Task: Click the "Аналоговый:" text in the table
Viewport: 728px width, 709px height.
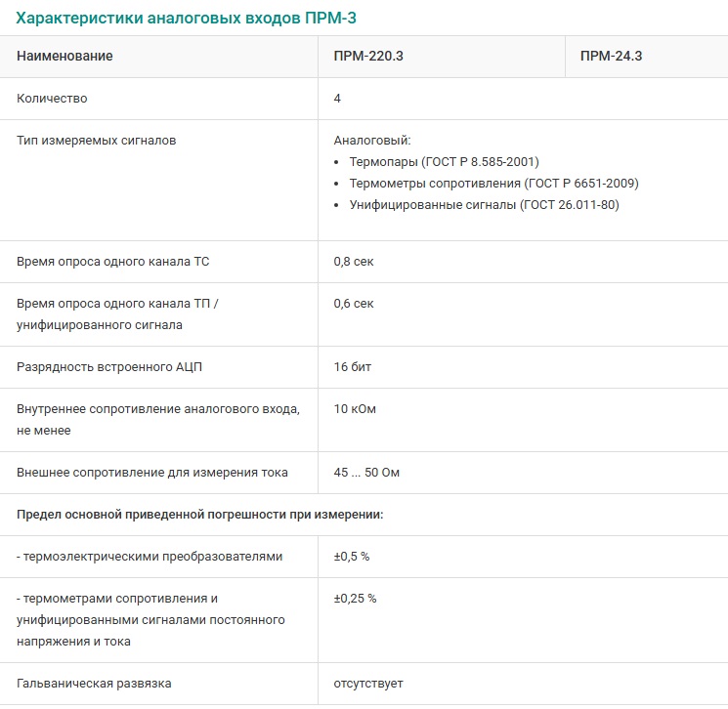Action: point(372,141)
